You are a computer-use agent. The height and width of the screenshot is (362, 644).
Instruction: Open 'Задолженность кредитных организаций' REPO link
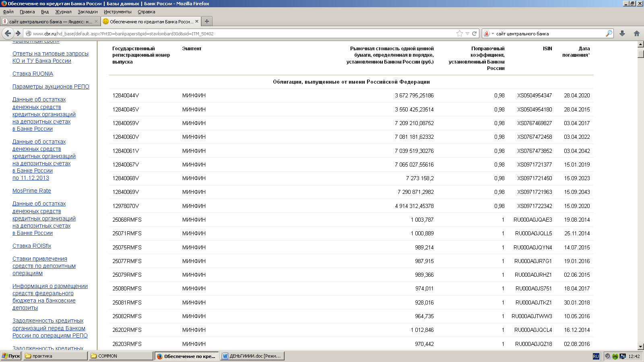tap(50, 328)
